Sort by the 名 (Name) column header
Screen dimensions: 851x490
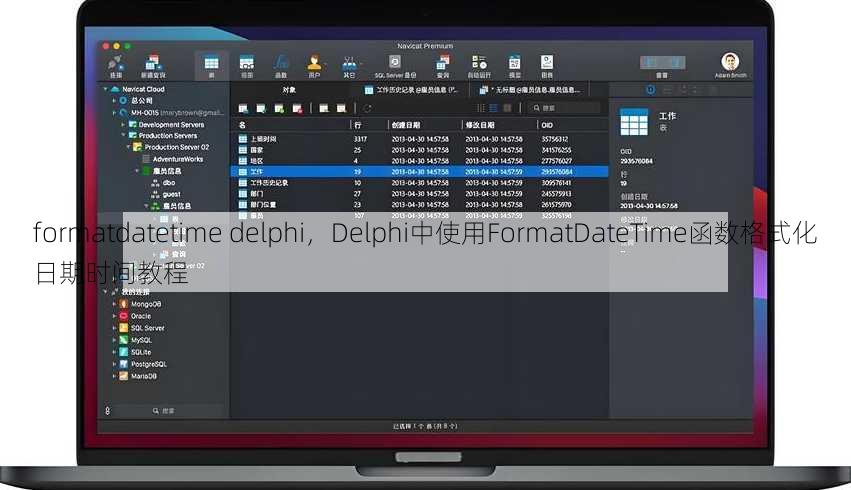(x=242, y=125)
